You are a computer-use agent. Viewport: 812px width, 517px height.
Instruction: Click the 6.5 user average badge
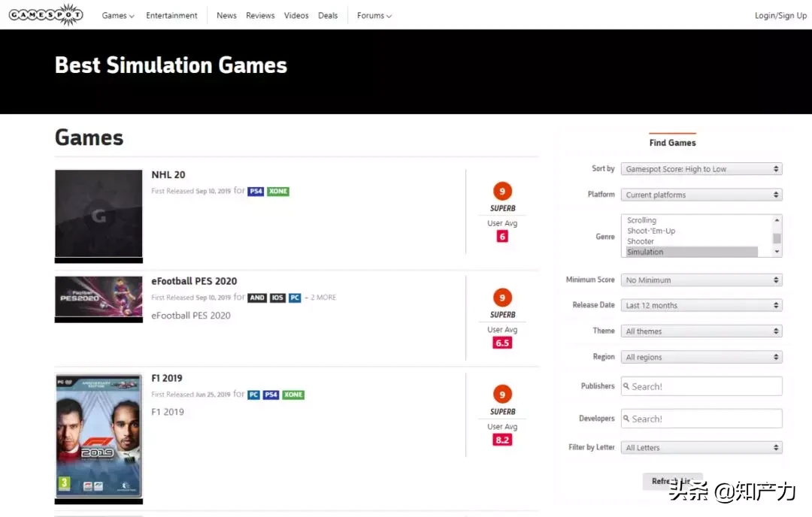click(502, 343)
